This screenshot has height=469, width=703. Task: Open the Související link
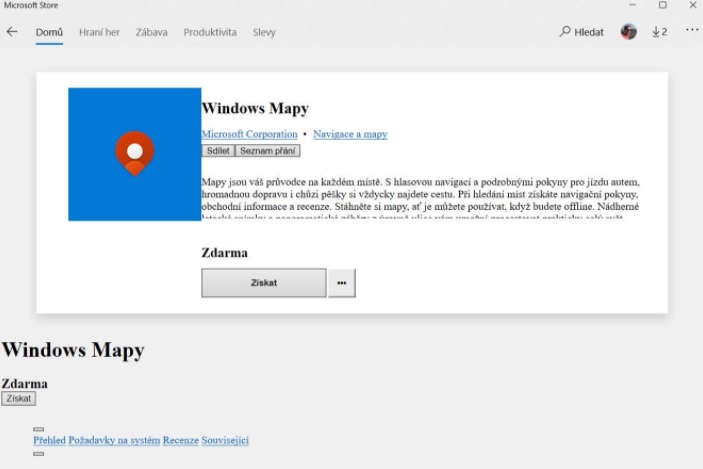click(225, 440)
